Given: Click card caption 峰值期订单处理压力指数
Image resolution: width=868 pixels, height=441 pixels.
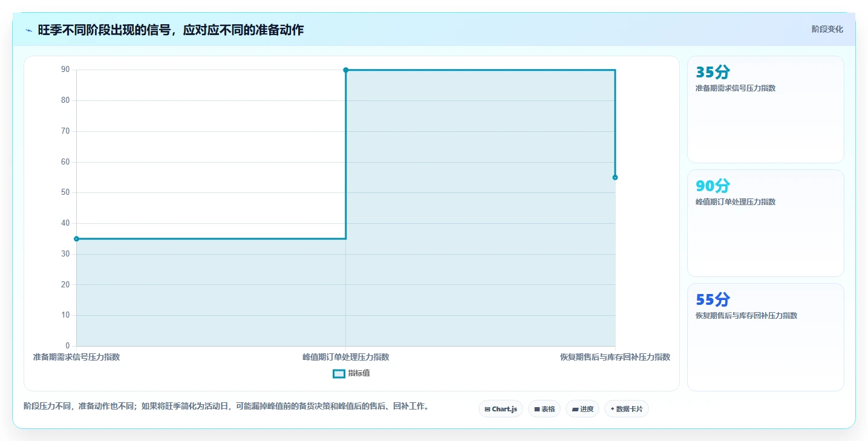Looking at the screenshot, I should (736, 202).
